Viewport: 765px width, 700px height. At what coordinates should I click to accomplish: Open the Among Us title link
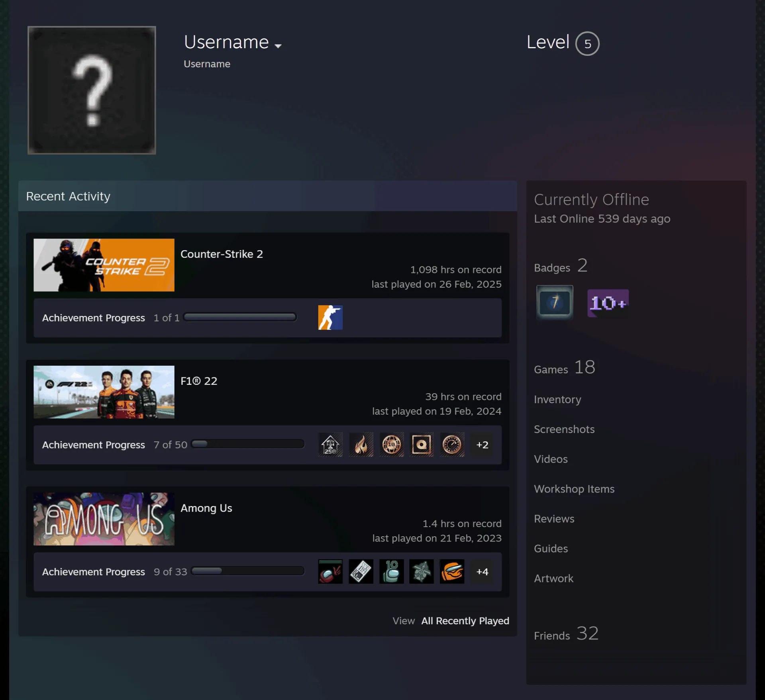(x=206, y=508)
